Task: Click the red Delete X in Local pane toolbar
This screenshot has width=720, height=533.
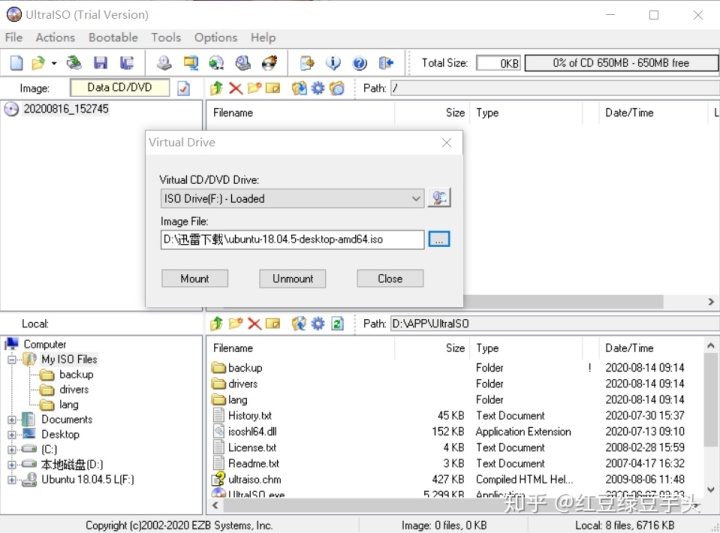Action: click(254, 324)
